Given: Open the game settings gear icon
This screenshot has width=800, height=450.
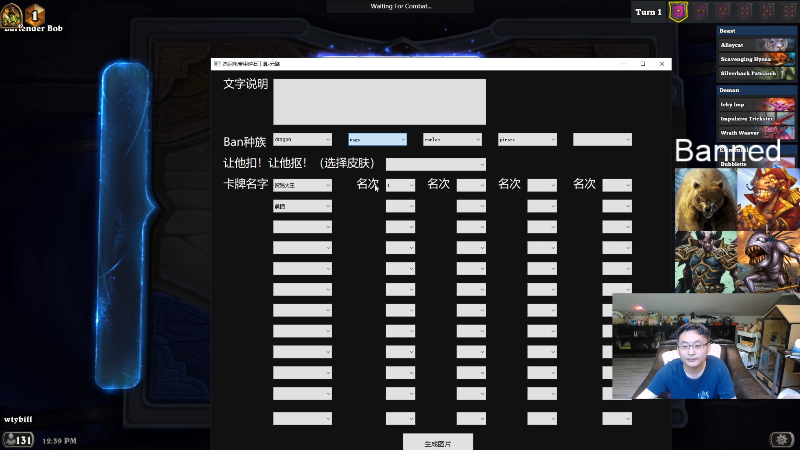Looking at the screenshot, I should click(x=782, y=439).
